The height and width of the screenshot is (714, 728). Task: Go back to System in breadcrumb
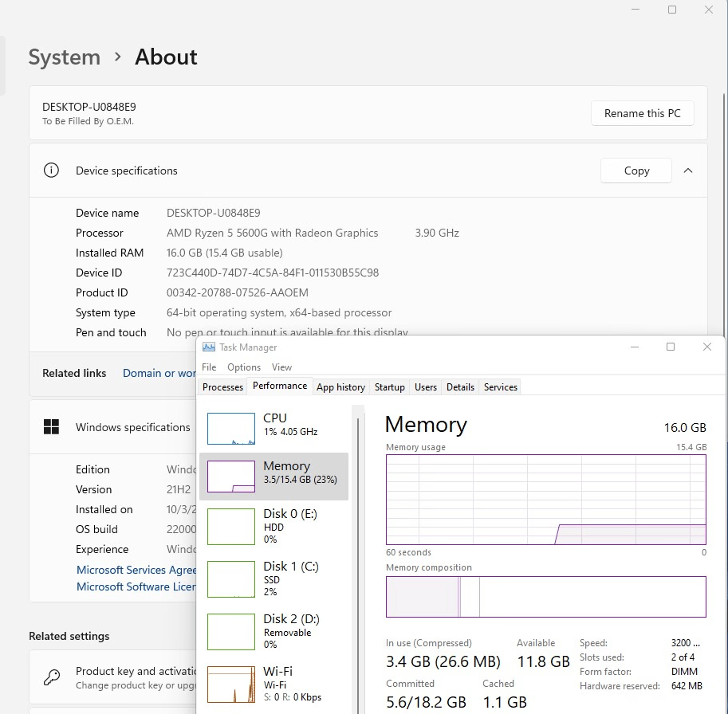click(x=64, y=57)
